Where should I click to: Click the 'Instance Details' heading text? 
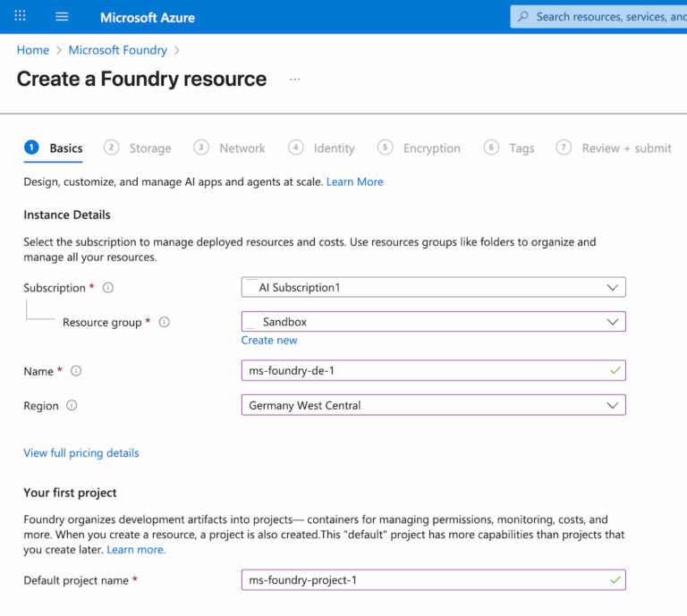pyautogui.click(x=67, y=215)
